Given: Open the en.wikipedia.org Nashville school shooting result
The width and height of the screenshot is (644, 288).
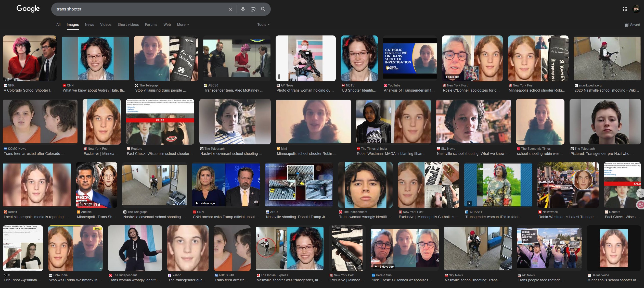Looking at the screenshot, I should coord(607,90).
